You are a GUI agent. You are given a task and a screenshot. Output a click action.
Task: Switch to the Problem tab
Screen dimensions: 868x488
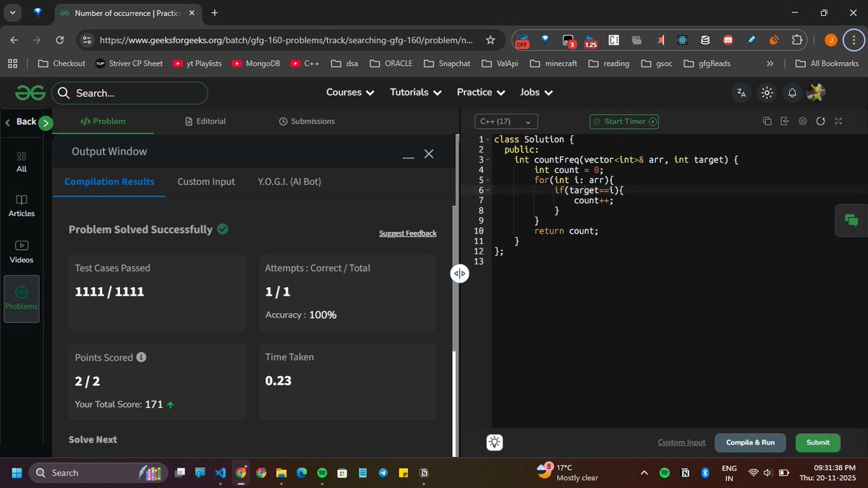pyautogui.click(x=103, y=121)
